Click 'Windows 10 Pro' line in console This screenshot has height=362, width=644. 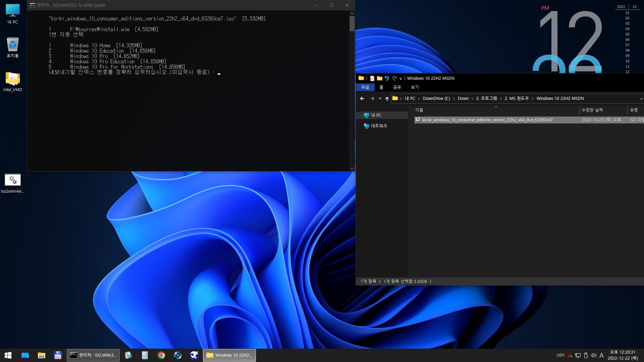tap(94, 56)
